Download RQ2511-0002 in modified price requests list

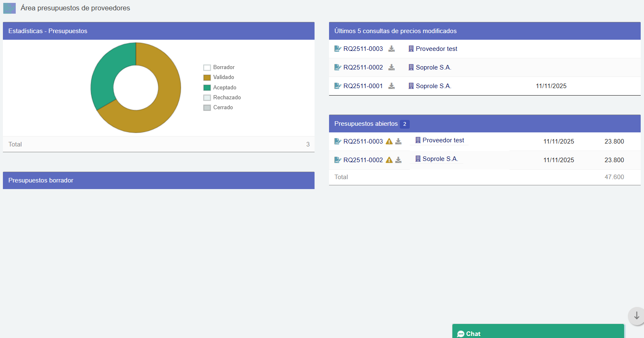pos(391,67)
